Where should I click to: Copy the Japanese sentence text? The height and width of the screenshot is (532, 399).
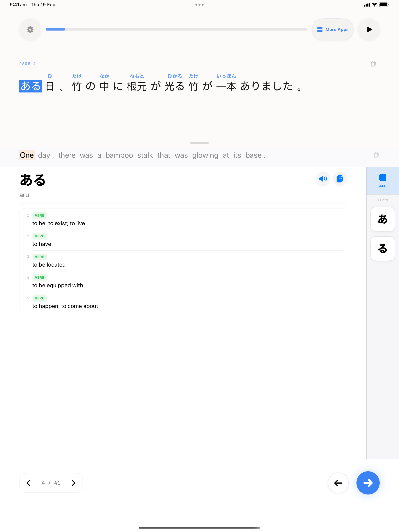(373, 64)
